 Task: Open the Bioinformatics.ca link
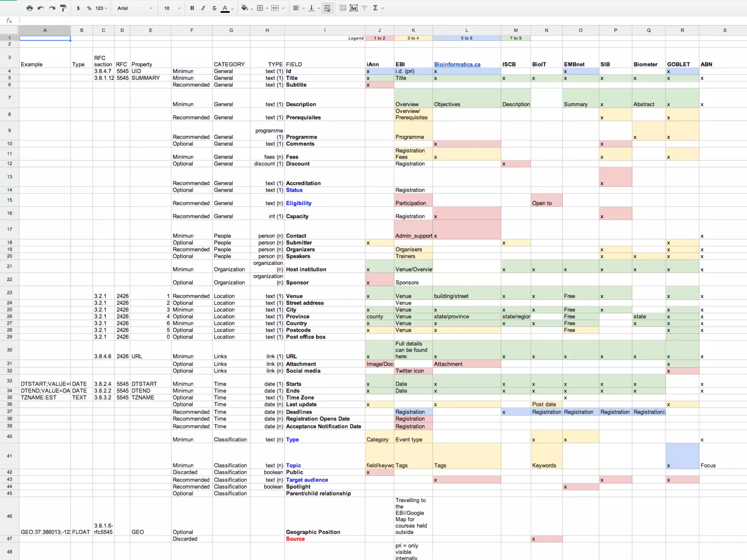[457, 64]
